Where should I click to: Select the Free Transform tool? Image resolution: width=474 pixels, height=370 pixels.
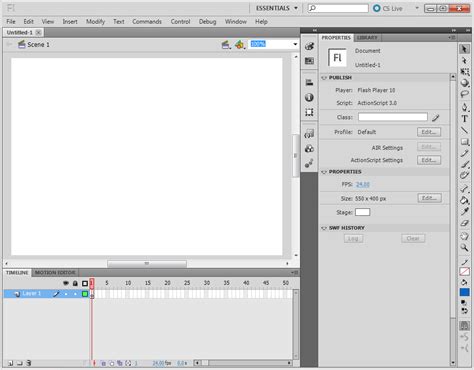464,72
